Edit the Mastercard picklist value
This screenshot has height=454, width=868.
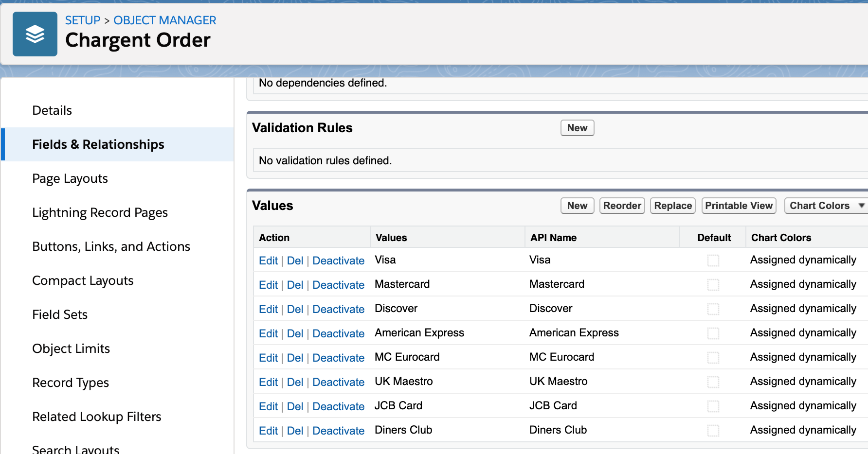pos(268,285)
